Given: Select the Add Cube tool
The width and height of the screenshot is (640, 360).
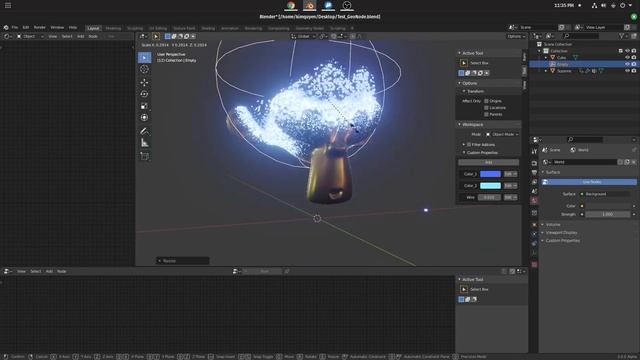Looking at the screenshot, I should [x=144, y=156].
